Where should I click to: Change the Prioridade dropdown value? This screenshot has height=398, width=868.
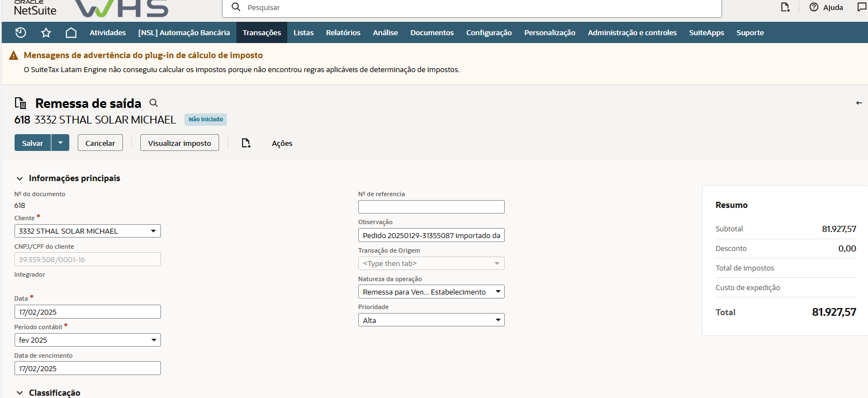[x=431, y=320]
